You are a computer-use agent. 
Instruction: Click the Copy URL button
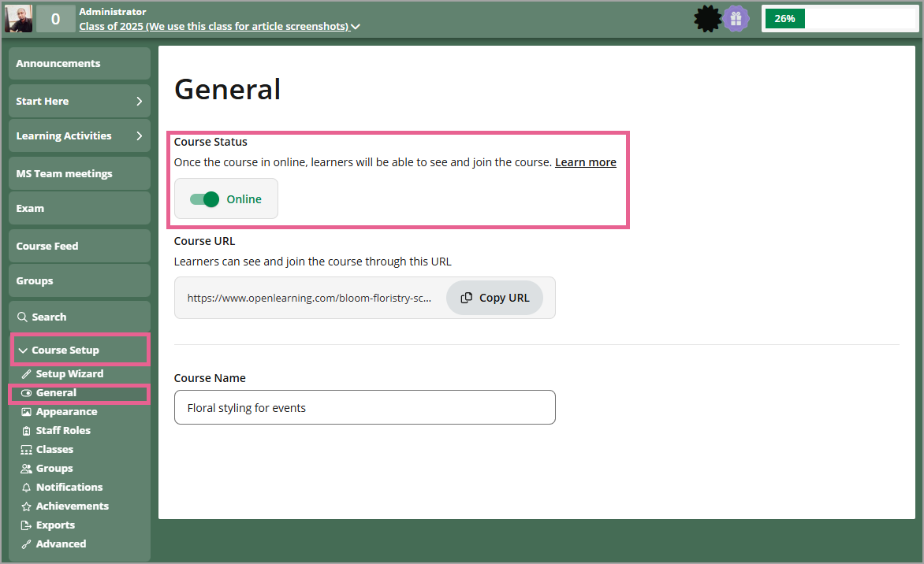494,298
